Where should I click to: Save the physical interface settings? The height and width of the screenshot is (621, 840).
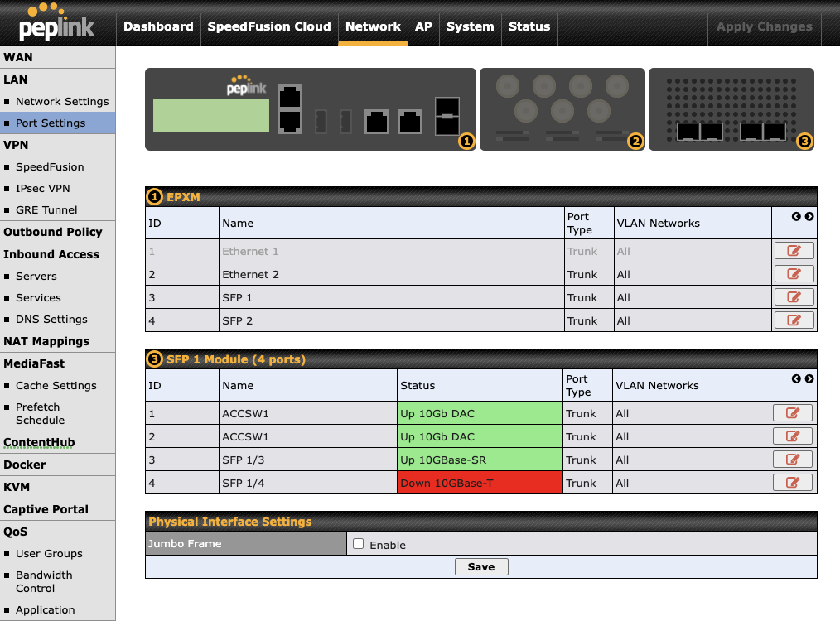481,566
